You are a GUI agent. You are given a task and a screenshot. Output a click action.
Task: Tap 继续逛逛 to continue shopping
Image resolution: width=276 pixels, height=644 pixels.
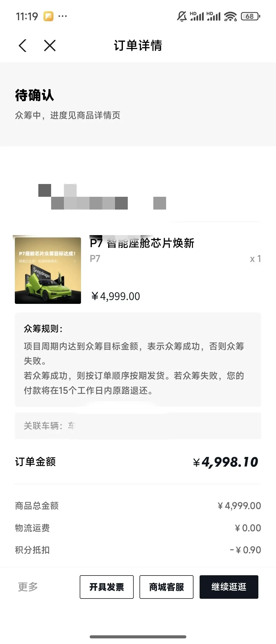(229, 587)
